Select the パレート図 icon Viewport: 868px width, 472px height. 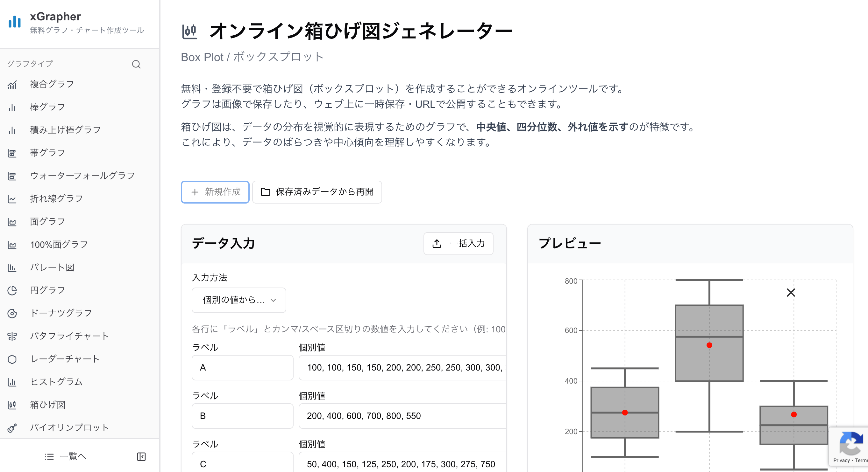[x=12, y=267]
